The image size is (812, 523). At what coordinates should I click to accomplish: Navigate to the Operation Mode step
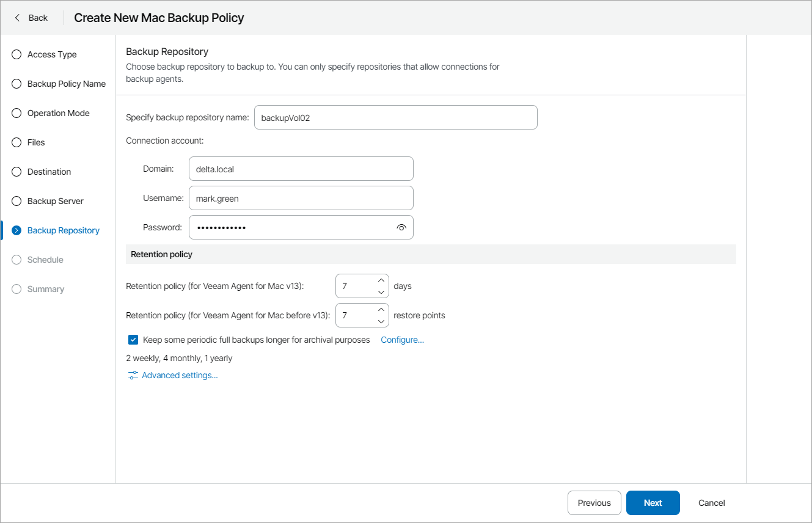click(x=16, y=112)
